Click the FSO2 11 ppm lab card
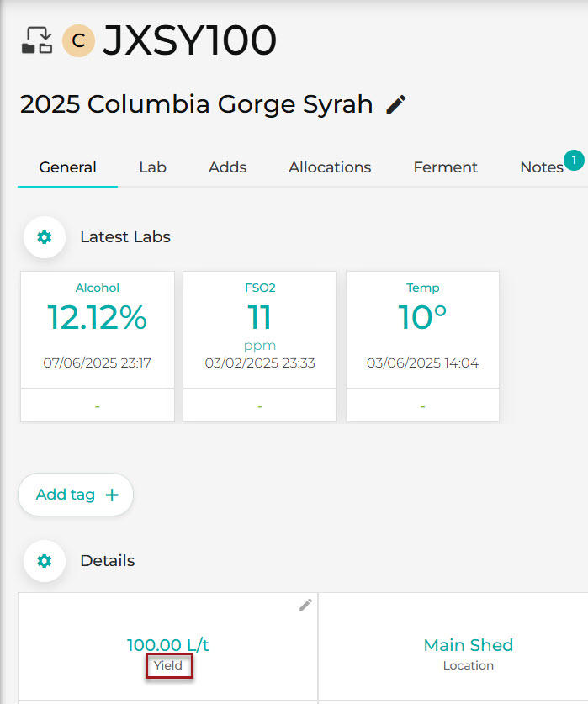The image size is (588, 704). coord(260,329)
